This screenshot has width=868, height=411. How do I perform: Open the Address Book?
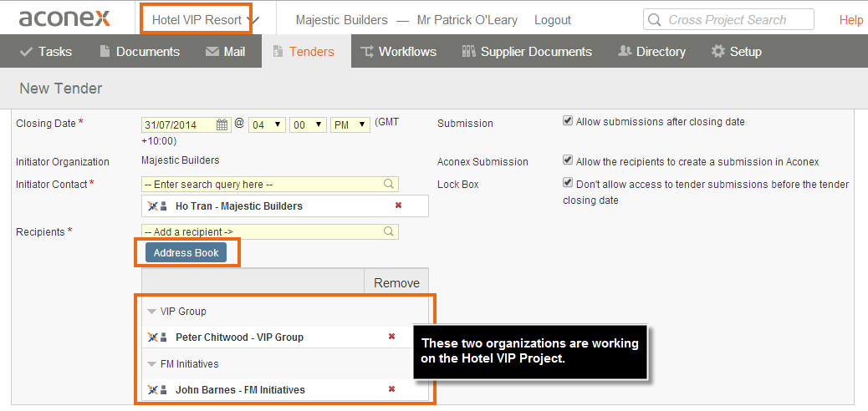tap(186, 253)
